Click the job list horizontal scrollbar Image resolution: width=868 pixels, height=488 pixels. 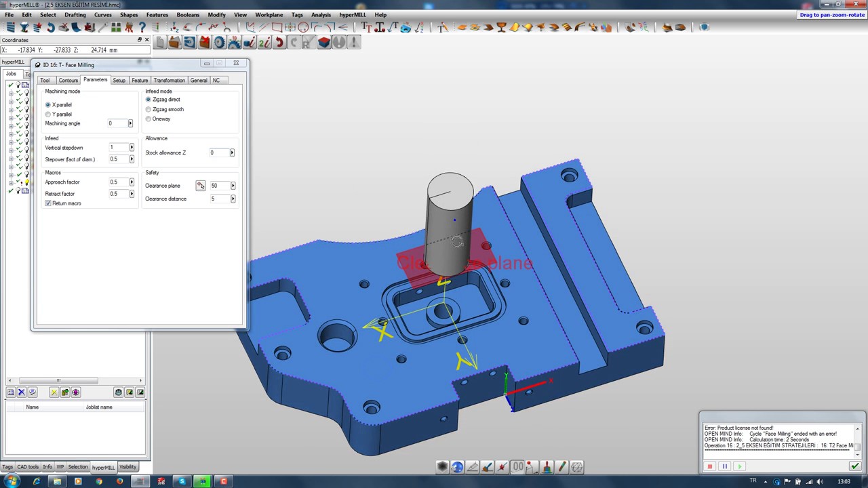pyautogui.click(x=58, y=380)
